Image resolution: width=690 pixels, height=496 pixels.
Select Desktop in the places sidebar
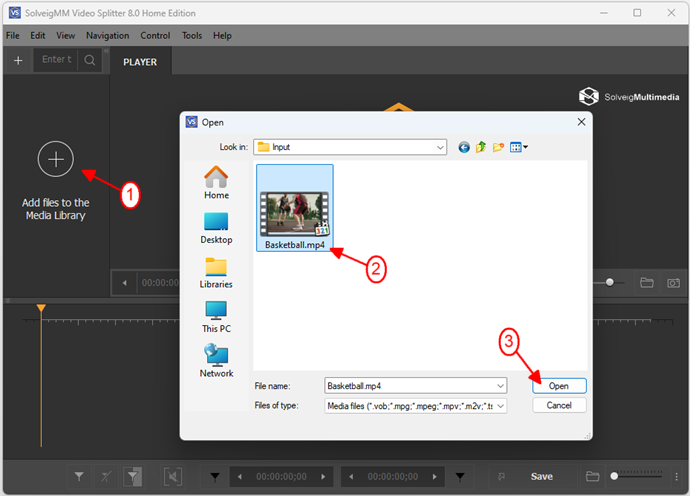(216, 228)
